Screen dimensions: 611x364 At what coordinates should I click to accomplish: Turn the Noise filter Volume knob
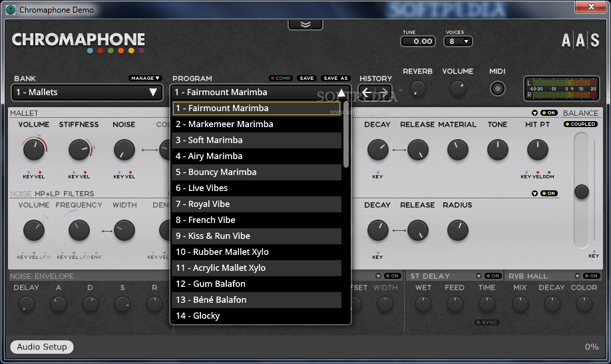34,230
